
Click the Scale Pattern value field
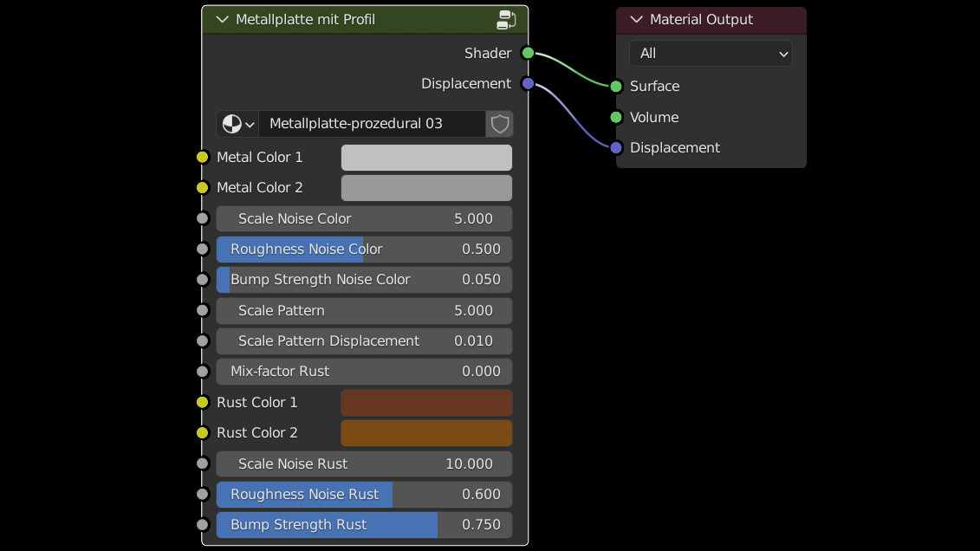point(364,311)
